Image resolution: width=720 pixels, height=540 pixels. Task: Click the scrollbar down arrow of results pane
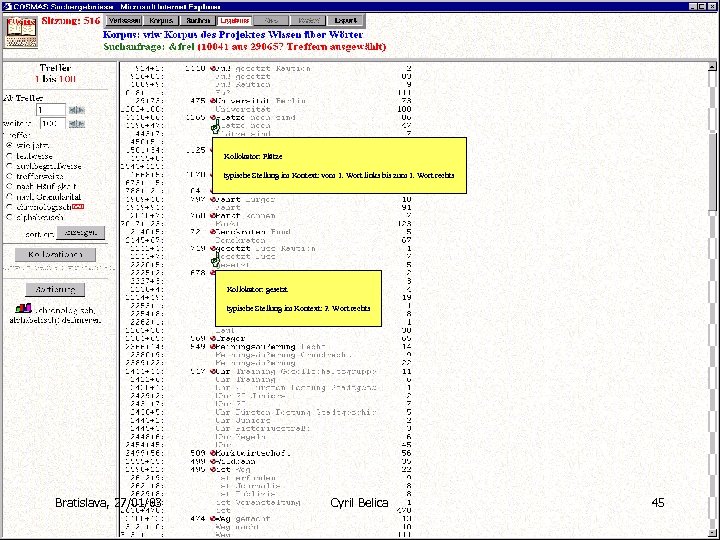[x=712, y=533]
